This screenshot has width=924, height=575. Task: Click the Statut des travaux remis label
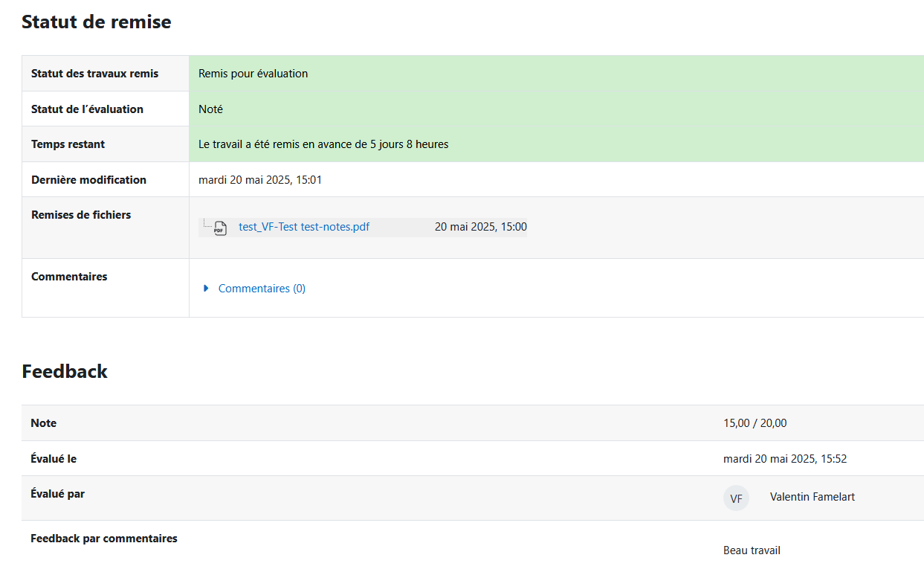(x=95, y=74)
